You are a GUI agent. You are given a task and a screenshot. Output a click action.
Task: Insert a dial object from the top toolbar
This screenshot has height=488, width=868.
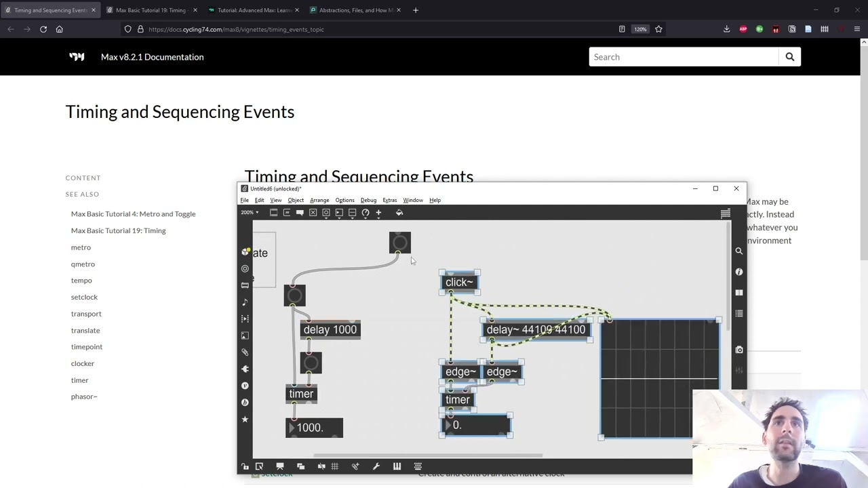366,213
